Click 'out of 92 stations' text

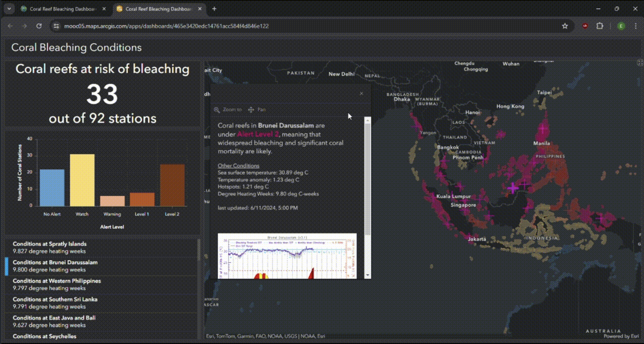[103, 118]
